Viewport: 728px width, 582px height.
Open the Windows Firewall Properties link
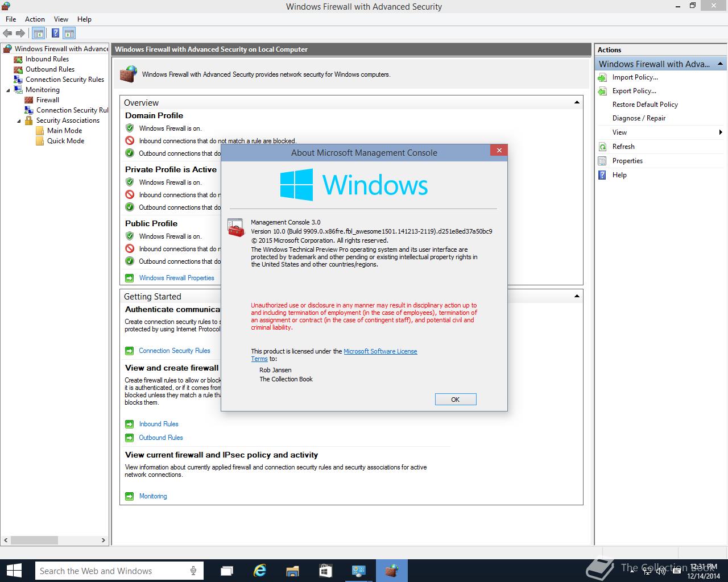click(177, 278)
